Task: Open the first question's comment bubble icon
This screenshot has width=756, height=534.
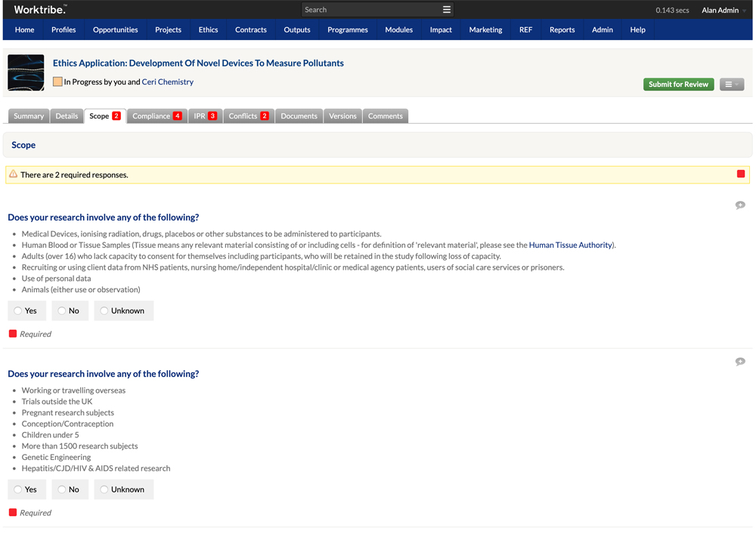Action: [x=740, y=205]
